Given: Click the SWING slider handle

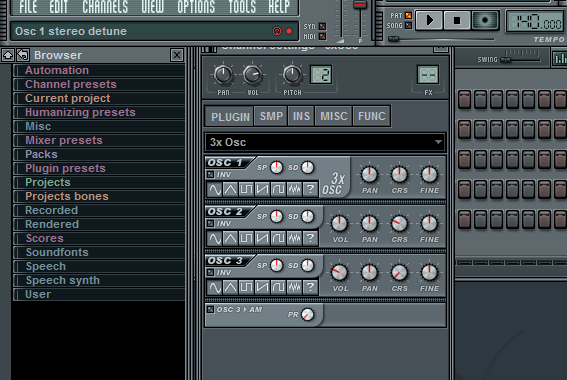Looking at the screenshot, I should [x=506, y=60].
